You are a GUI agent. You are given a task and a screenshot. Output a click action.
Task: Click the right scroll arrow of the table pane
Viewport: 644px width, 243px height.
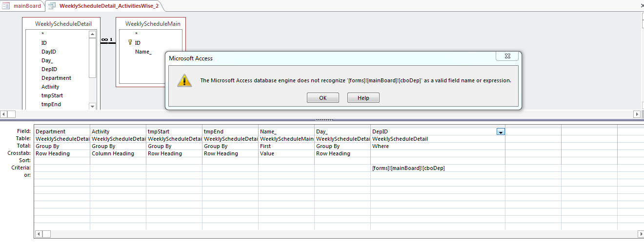(637, 114)
